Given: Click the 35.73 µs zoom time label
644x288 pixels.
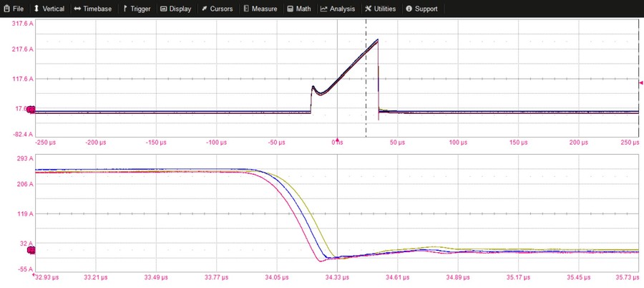Looking at the screenshot, I should pyautogui.click(x=628, y=278).
